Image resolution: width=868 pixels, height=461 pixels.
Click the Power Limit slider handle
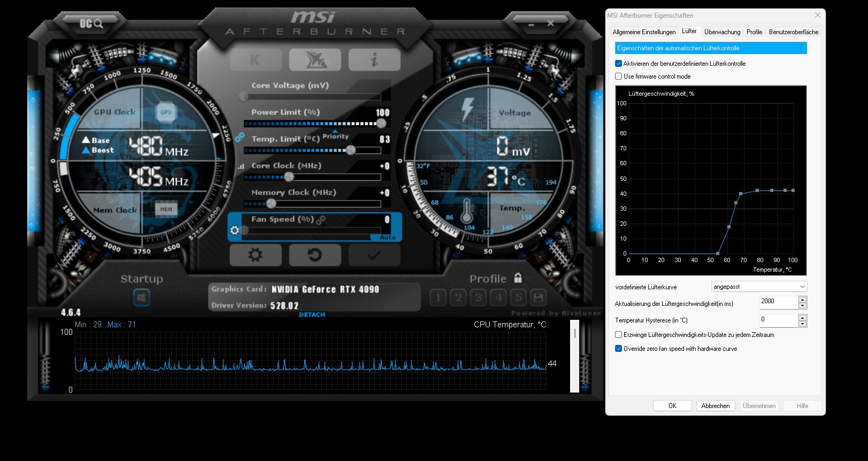(x=381, y=124)
